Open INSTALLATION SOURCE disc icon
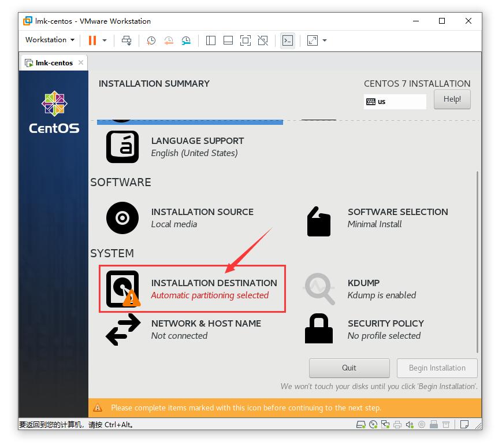This screenshot has height=448, width=502. click(122, 218)
